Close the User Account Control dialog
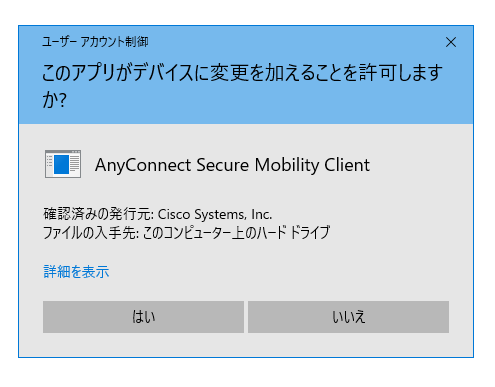495x387 pixels. pos(451,42)
